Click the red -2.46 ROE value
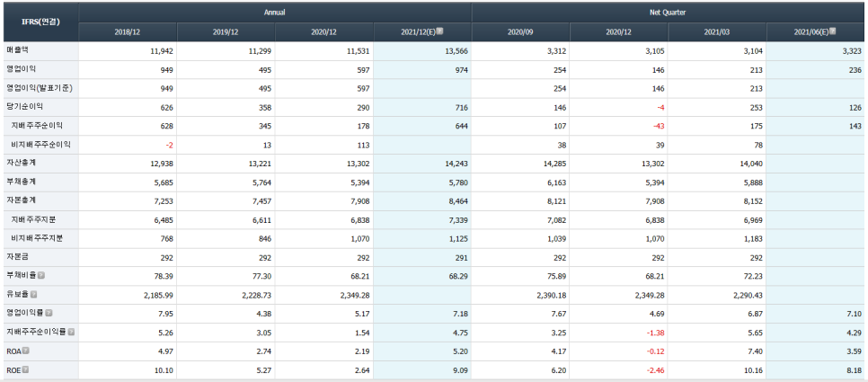This screenshot has width=868, height=382. tap(655, 370)
